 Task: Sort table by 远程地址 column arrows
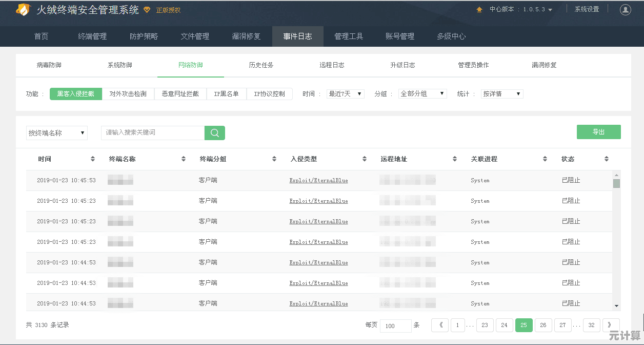[455, 159]
